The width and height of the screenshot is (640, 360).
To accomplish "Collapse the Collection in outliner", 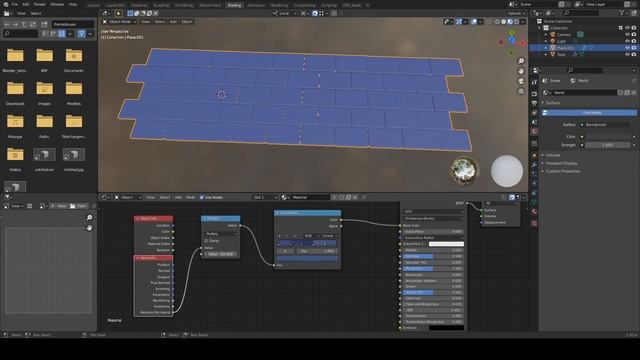I will click(x=539, y=28).
